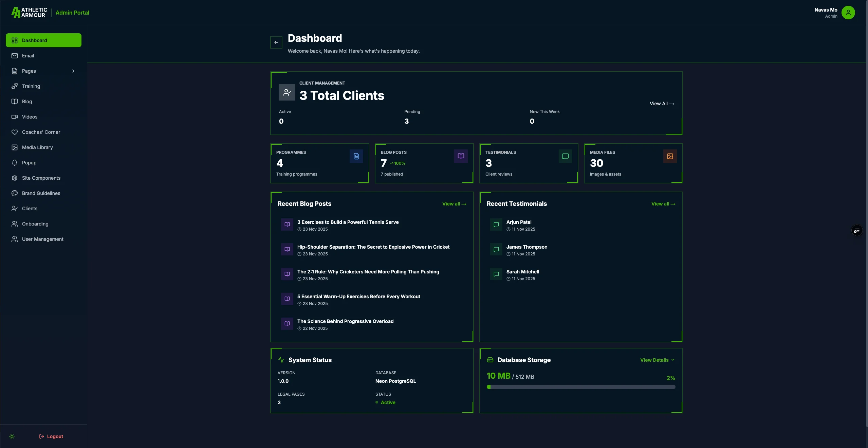The image size is (868, 448).
Task: Open Coaches' Corner section
Action: tap(41, 132)
